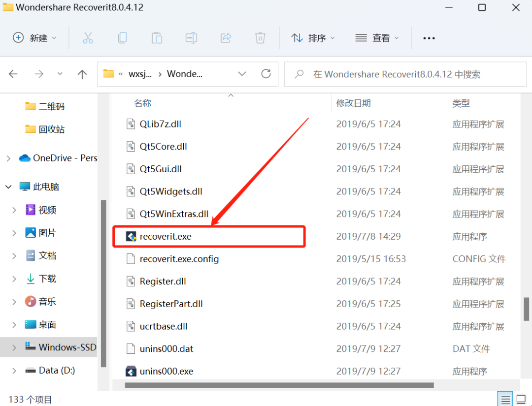The image size is (532, 406).
Task: Select the Data (D:) drive
Action: pyautogui.click(x=50, y=370)
